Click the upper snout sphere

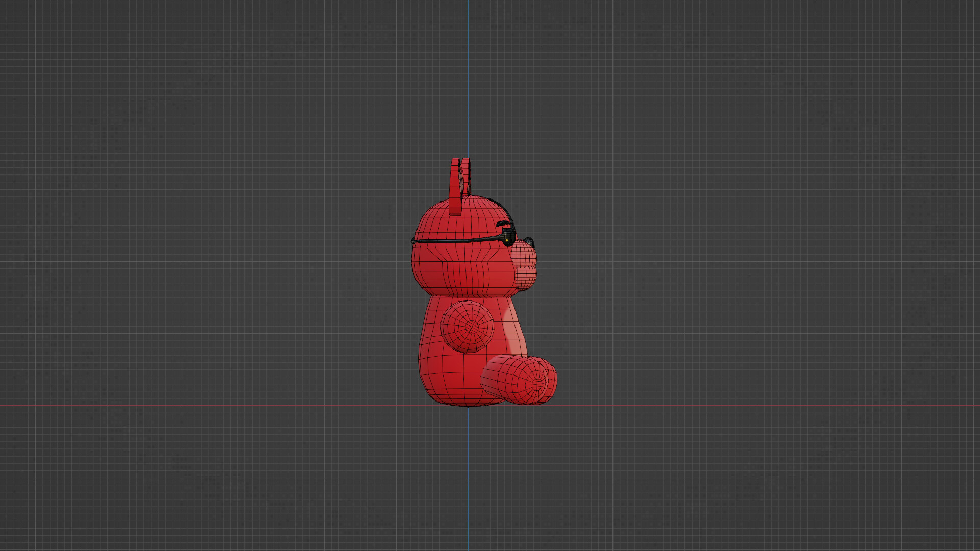(x=524, y=255)
